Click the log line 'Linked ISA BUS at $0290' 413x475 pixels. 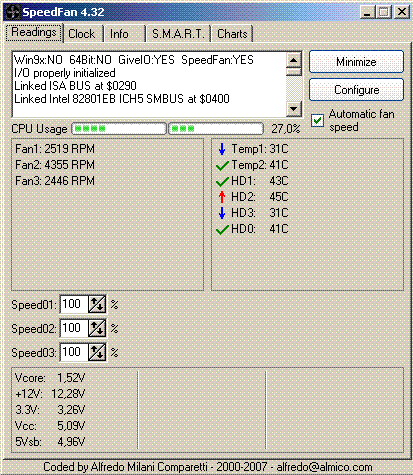click(75, 86)
